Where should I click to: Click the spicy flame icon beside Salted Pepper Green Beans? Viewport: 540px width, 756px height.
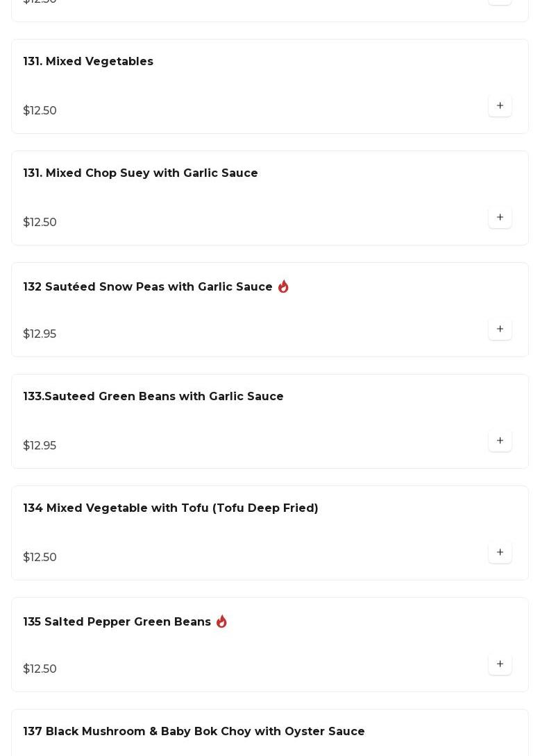click(x=221, y=621)
